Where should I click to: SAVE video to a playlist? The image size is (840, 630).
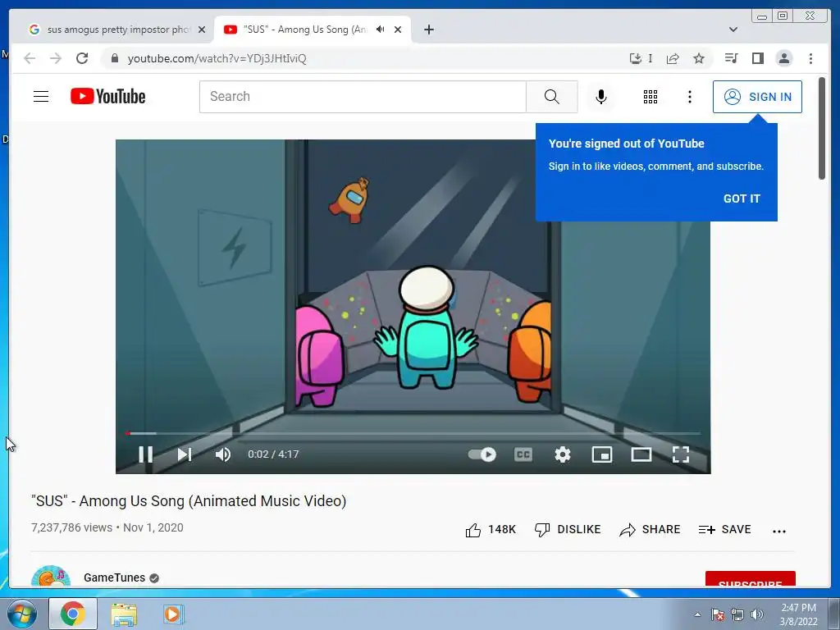(725, 530)
